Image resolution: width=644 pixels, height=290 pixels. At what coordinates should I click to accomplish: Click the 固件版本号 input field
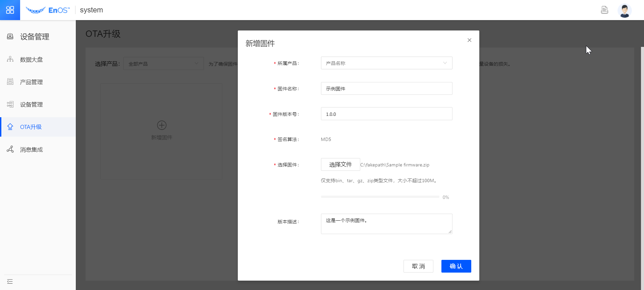[x=386, y=114]
